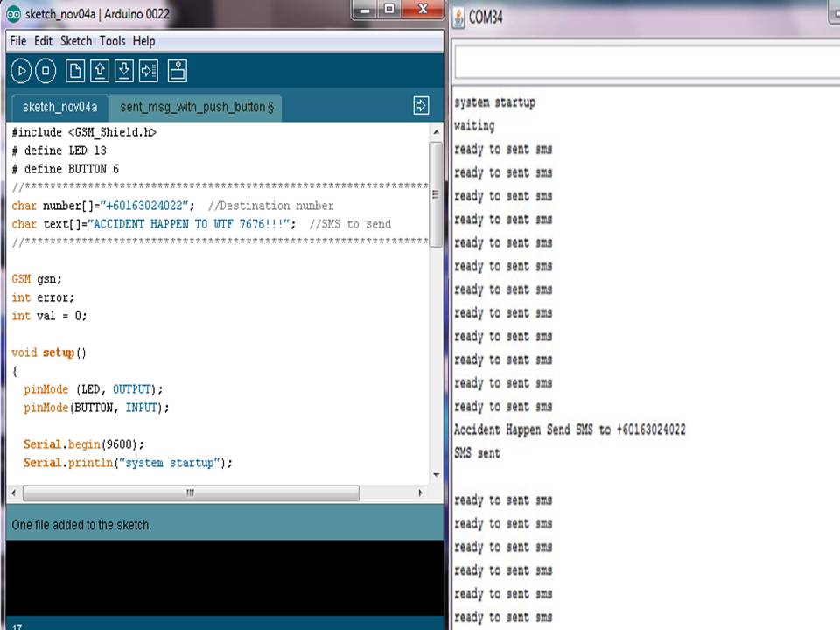Click the 'void setup()' line
The width and height of the screenshot is (840, 630).
coord(49,353)
